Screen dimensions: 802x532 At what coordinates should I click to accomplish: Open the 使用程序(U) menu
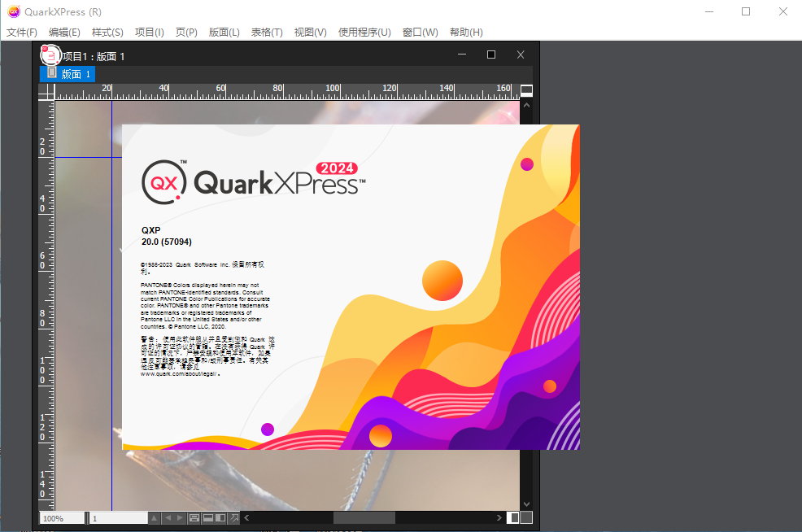tap(364, 33)
